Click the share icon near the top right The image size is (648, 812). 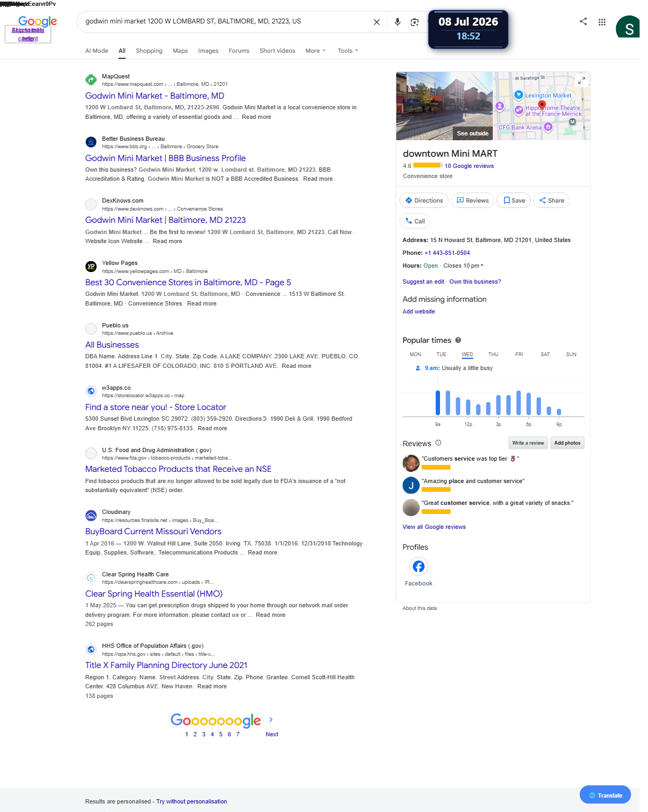point(583,21)
